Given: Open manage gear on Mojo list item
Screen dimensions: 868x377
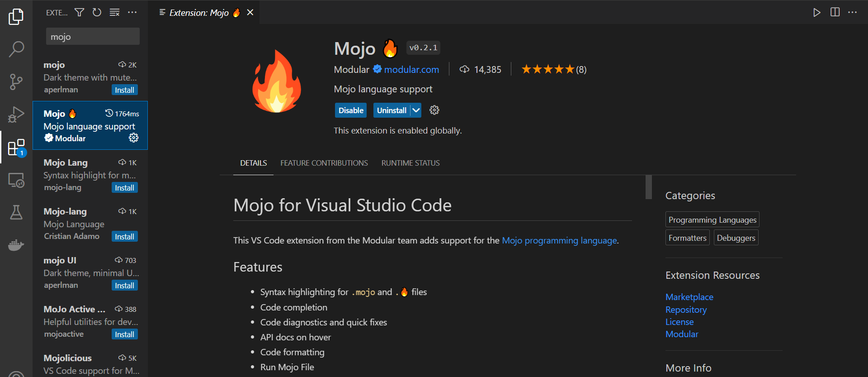Looking at the screenshot, I should (134, 138).
